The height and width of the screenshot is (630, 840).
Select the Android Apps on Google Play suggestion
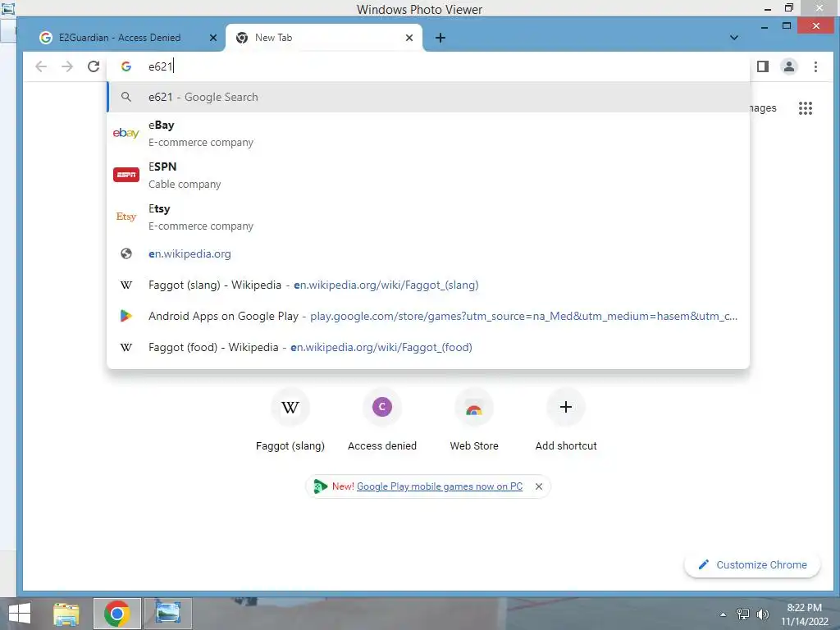(x=428, y=316)
